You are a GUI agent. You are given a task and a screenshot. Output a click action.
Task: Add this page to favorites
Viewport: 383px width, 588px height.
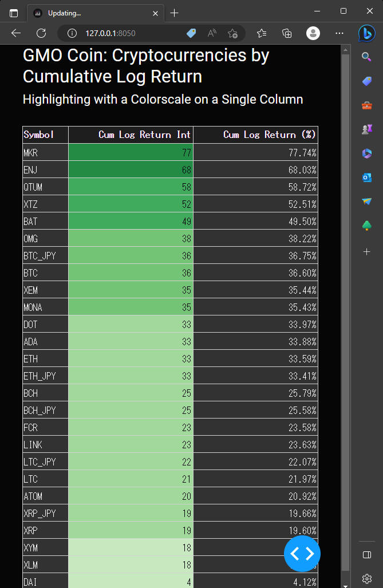[x=232, y=33]
